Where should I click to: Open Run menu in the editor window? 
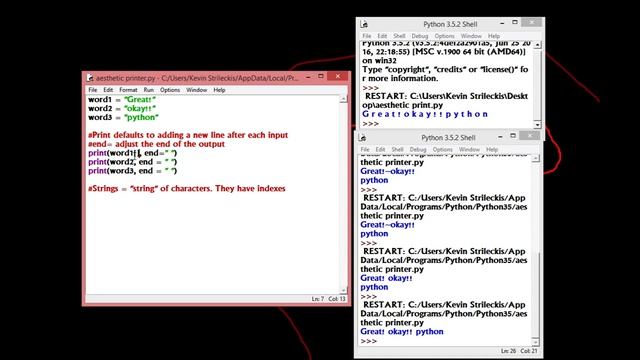[x=149, y=90]
